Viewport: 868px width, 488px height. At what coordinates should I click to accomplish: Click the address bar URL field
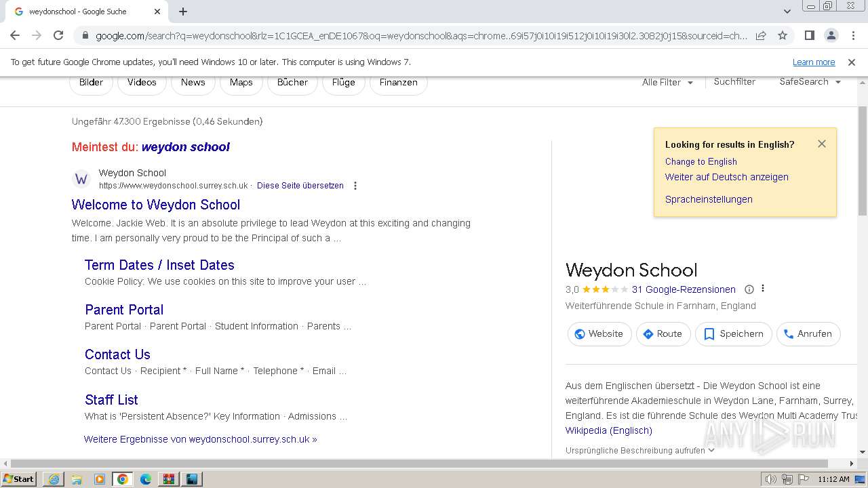[x=420, y=35]
